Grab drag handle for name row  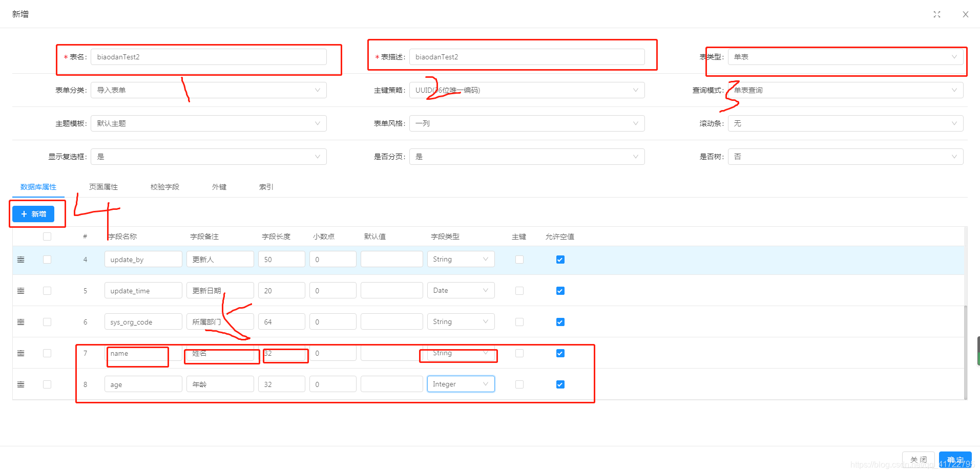coord(21,353)
